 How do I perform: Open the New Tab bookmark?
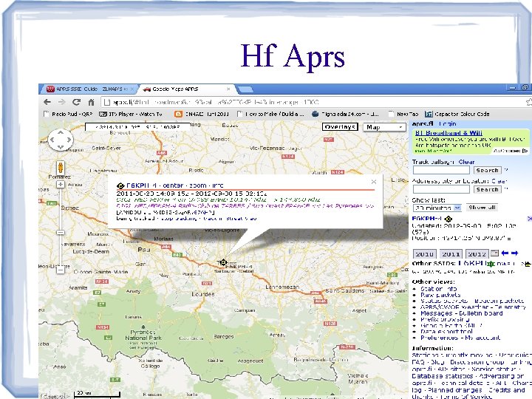point(403,114)
